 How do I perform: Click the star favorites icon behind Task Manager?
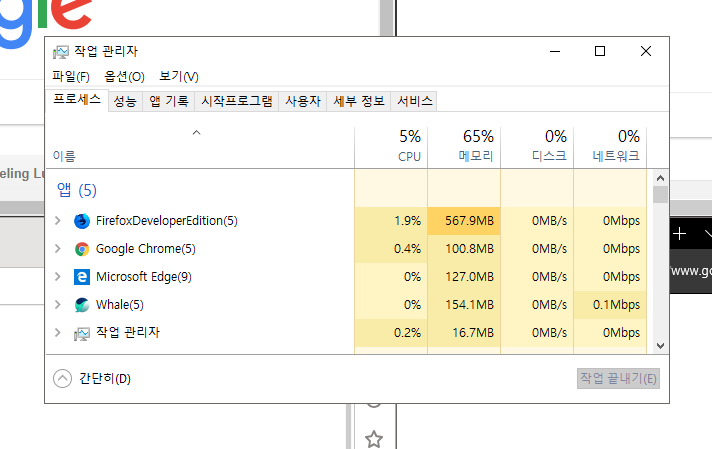tap(374, 439)
